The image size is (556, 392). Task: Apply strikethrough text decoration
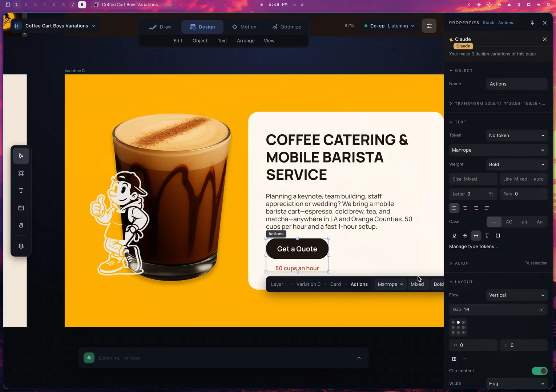tap(465, 236)
